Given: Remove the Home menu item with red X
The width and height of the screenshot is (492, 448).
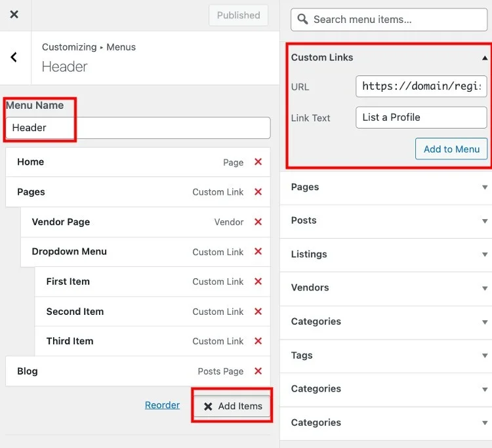Looking at the screenshot, I should [x=258, y=162].
